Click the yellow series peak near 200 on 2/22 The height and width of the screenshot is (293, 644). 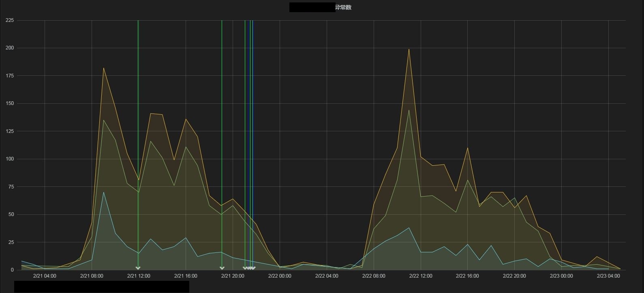(x=409, y=49)
